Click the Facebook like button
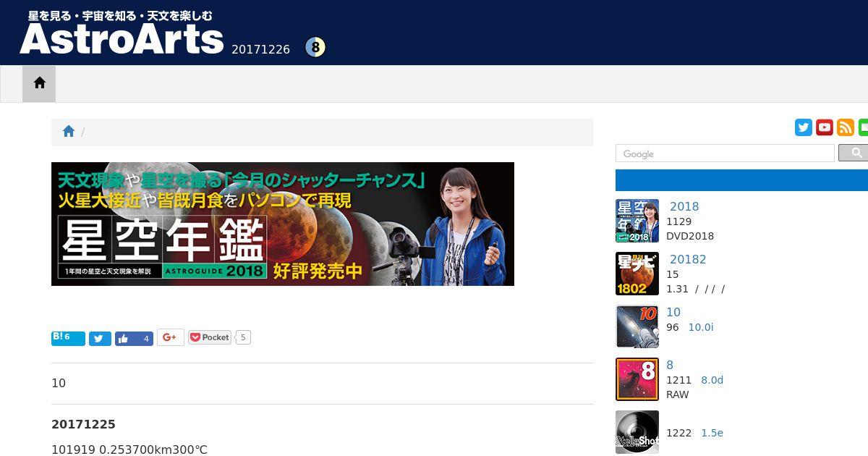This screenshot has height=456, width=868. tap(134, 338)
